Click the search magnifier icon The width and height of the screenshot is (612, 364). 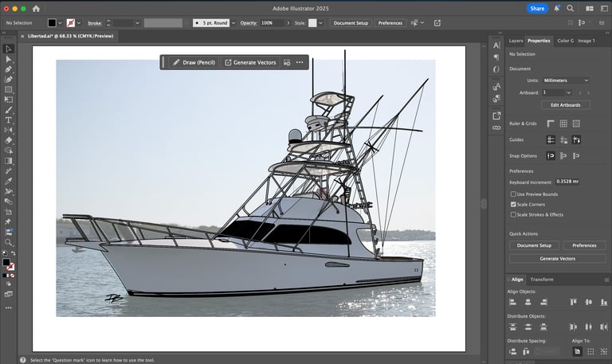point(571,8)
